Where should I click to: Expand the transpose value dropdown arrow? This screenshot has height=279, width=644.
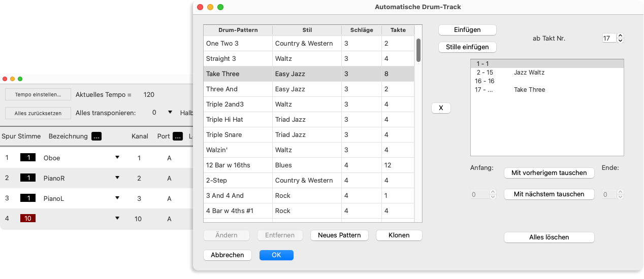coord(171,113)
